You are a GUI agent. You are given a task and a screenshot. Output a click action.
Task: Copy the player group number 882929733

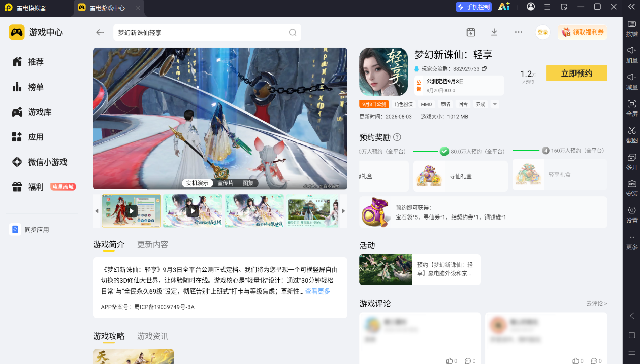(x=484, y=68)
